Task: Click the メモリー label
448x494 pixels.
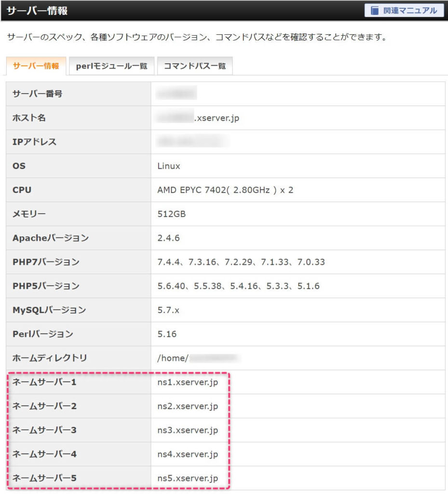Action: point(29,214)
